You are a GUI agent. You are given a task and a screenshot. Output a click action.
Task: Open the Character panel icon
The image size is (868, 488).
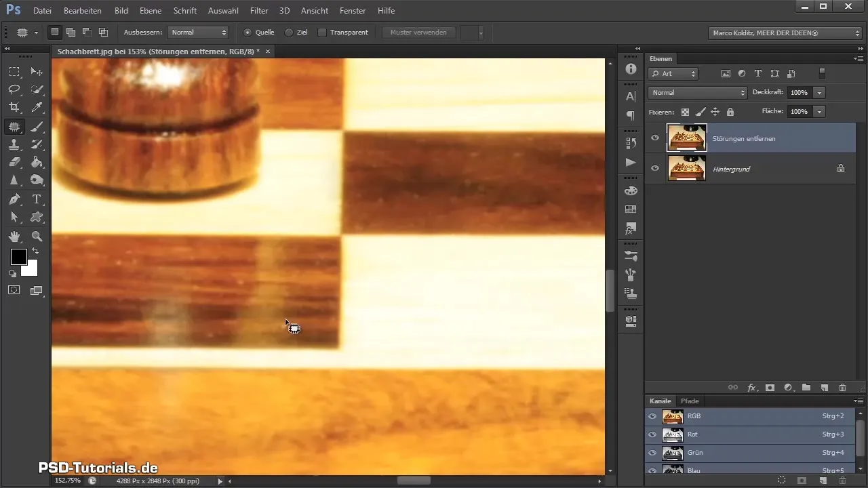point(631,96)
